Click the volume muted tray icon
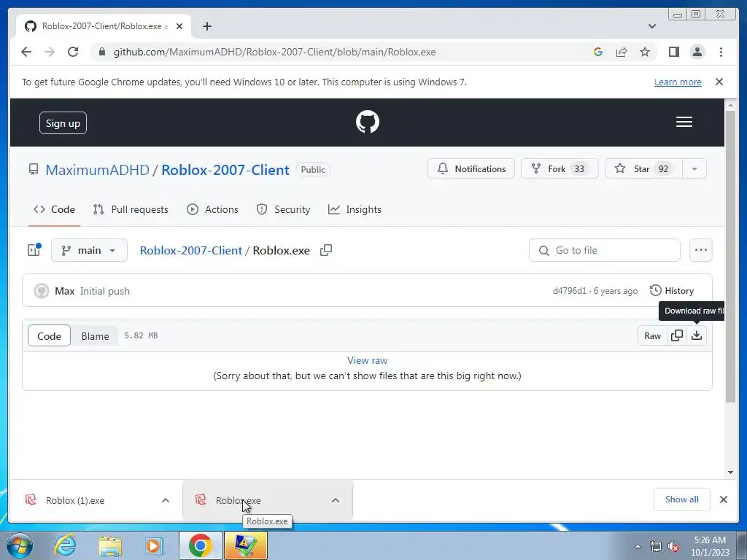This screenshot has height=560, width=747. tap(673, 546)
